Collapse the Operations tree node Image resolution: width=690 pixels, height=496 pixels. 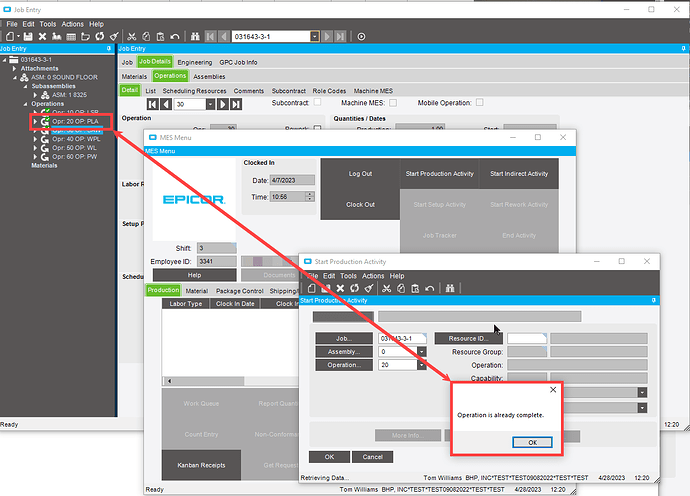coord(25,104)
